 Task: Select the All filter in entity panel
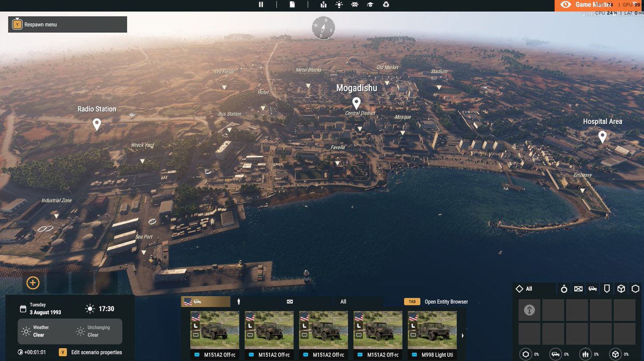524,289
